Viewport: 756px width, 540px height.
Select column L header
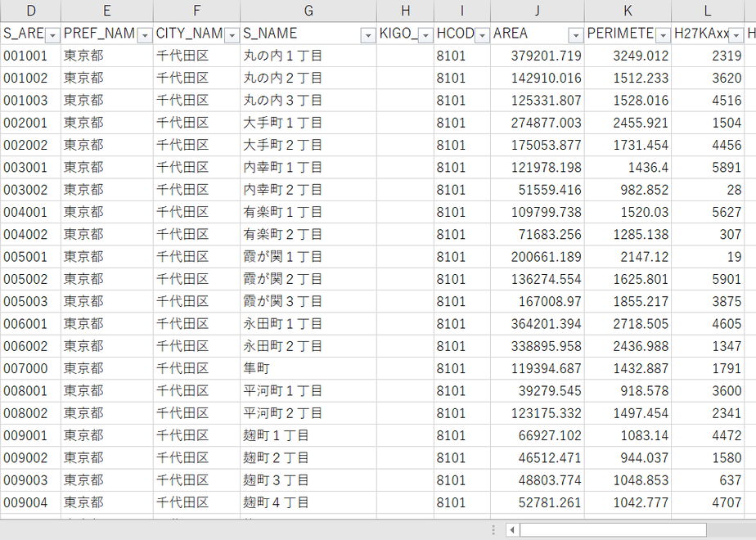tap(708, 11)
